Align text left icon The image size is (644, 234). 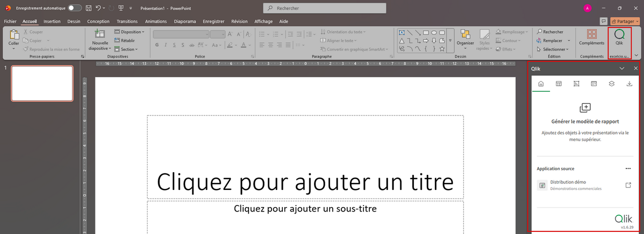coord(262,45)
